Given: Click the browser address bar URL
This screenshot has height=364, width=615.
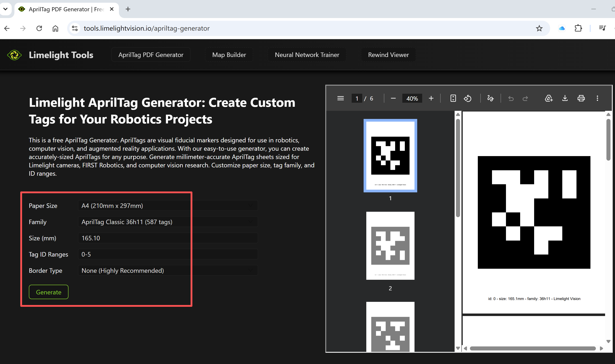Looking at the screenshot, I should click(x=147, y=28).
